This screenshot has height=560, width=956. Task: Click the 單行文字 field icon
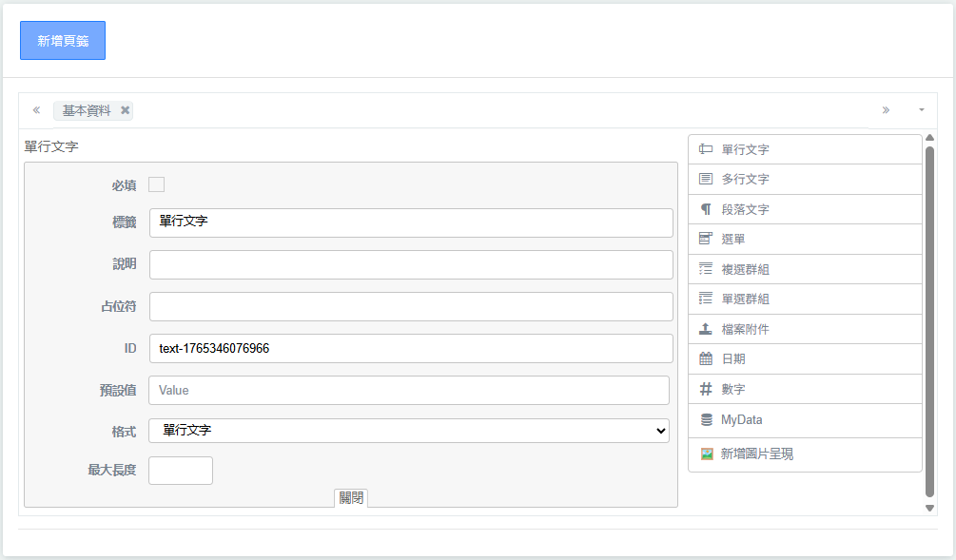(706, 149)
